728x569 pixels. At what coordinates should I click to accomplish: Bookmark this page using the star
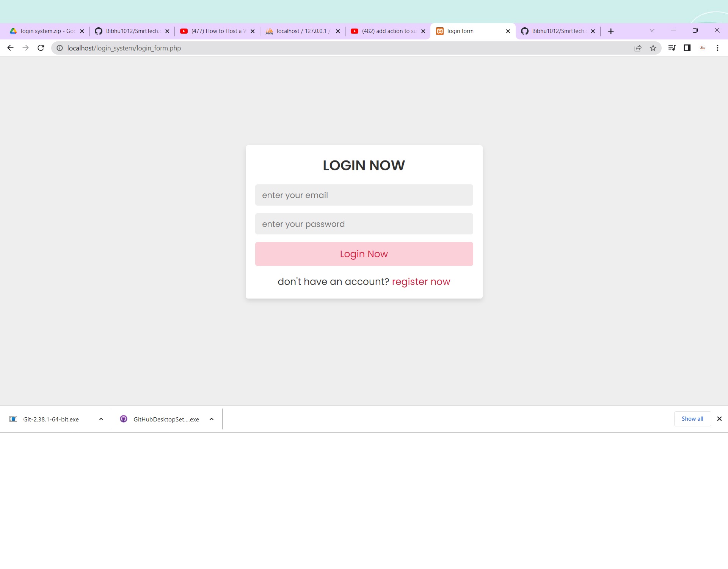pos(653,48)
